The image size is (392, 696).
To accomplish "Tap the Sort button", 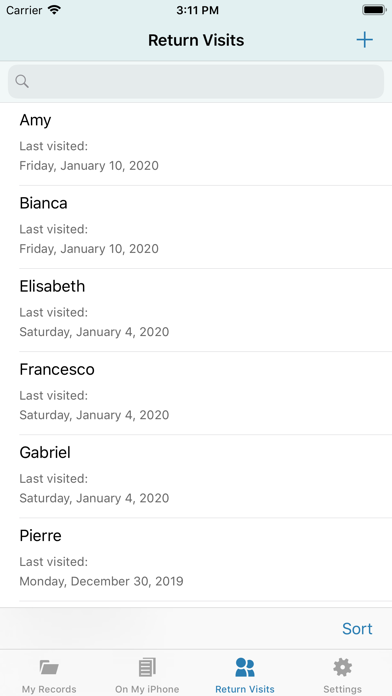I will 357,629.
